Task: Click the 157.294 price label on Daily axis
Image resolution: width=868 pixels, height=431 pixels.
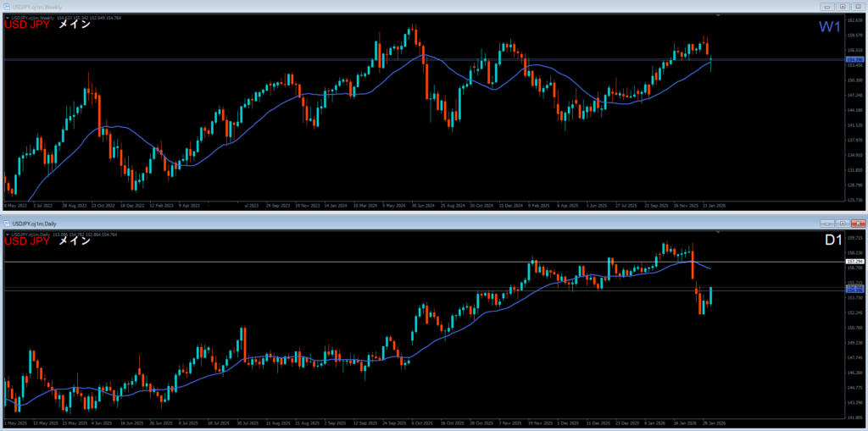Action: 854,262
